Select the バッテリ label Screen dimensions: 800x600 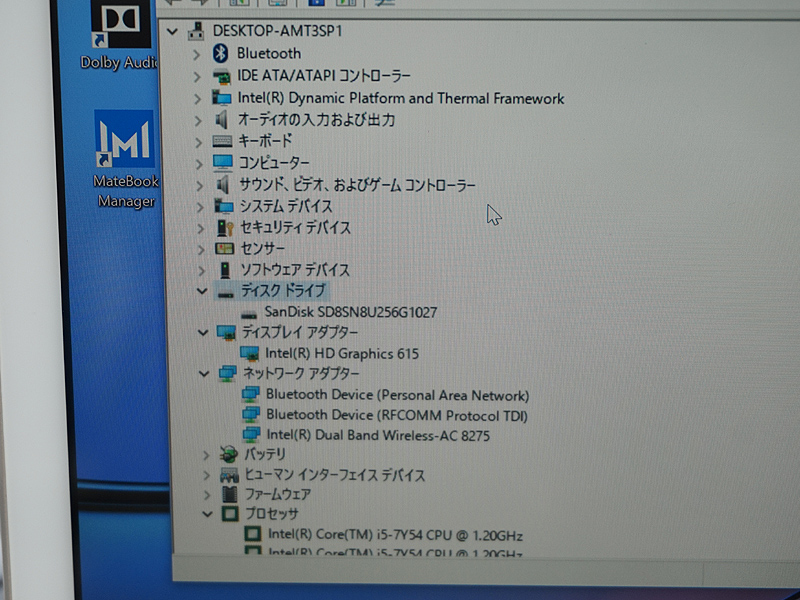[x=265, y=454]
